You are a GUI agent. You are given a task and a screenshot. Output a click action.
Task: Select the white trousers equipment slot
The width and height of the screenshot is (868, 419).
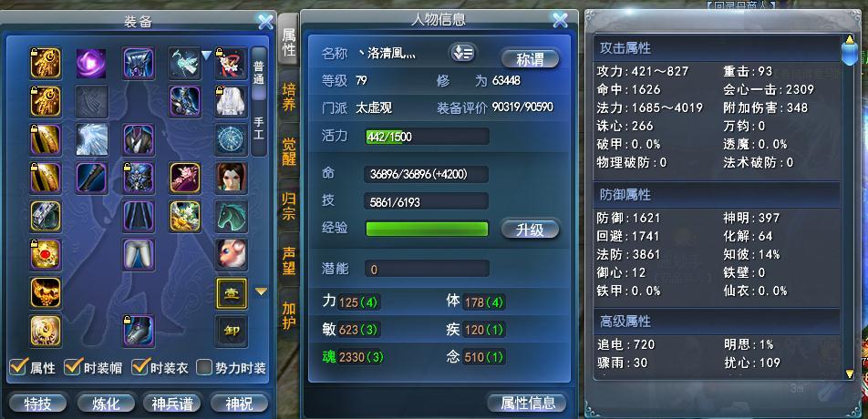tap(139, 254)
